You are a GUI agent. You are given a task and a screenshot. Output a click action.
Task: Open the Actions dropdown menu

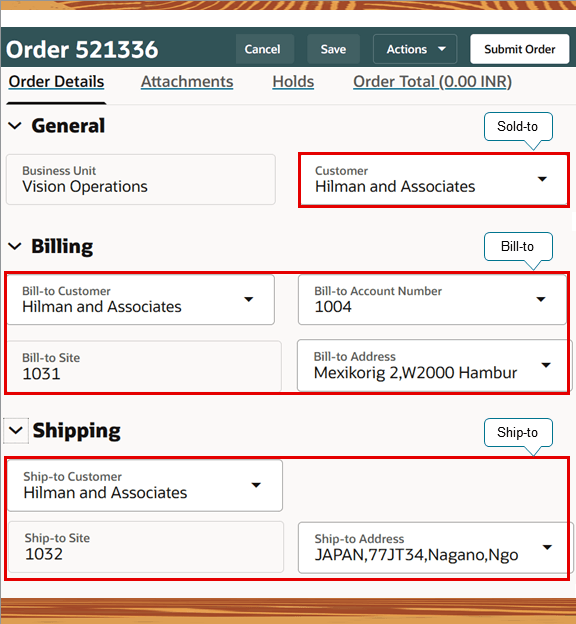click(415, 49)
